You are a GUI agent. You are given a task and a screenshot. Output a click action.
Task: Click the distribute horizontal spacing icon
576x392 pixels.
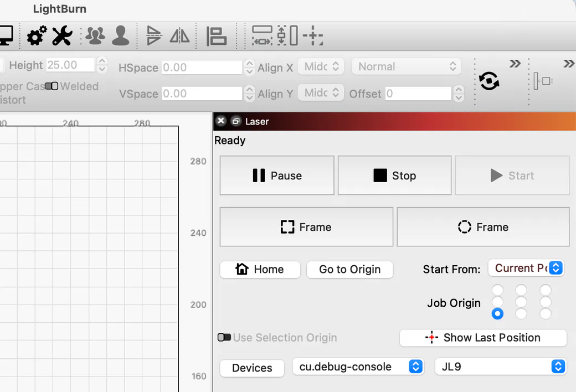click(x=262, y=35)
